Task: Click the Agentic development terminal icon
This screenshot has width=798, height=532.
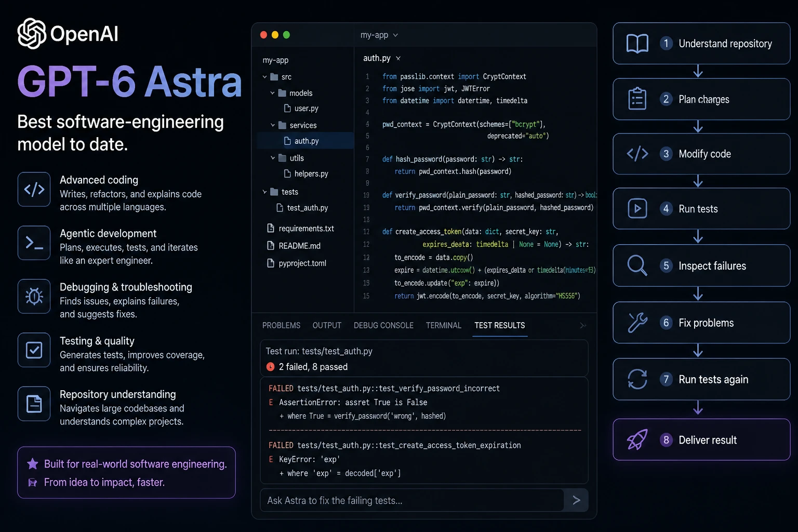Action: pyautogui.click(x=34, y=243)
